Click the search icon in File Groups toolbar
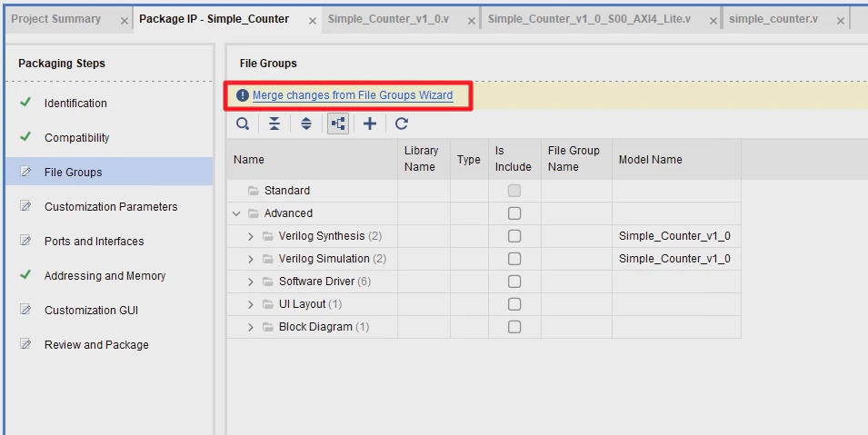868x435 pixels. [243, 124]
